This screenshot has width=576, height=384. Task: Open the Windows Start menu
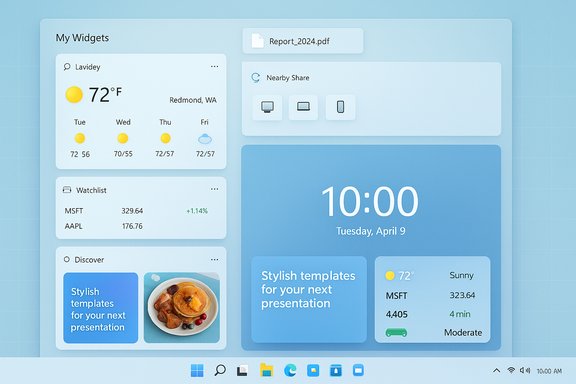(x=197, y=370)
